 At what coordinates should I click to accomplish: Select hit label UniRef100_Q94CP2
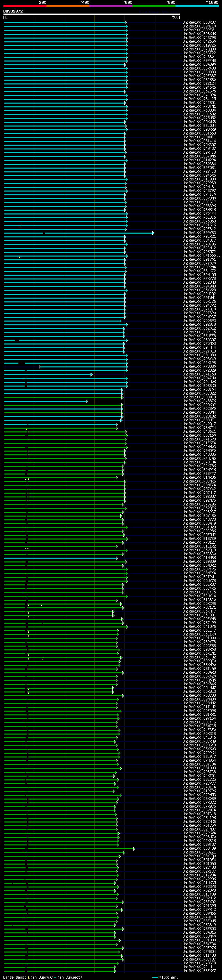pos(199,306)
